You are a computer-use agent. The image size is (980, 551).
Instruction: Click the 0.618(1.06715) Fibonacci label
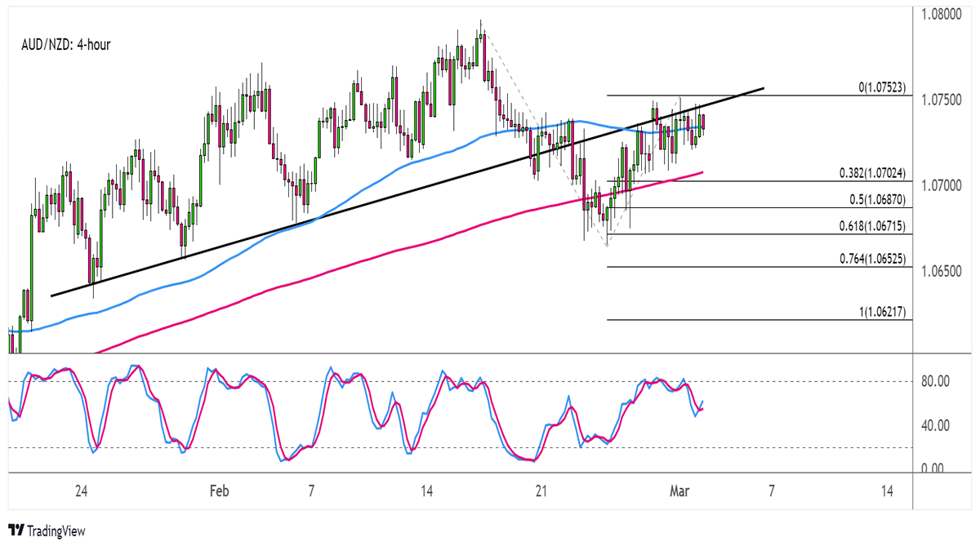872,225
